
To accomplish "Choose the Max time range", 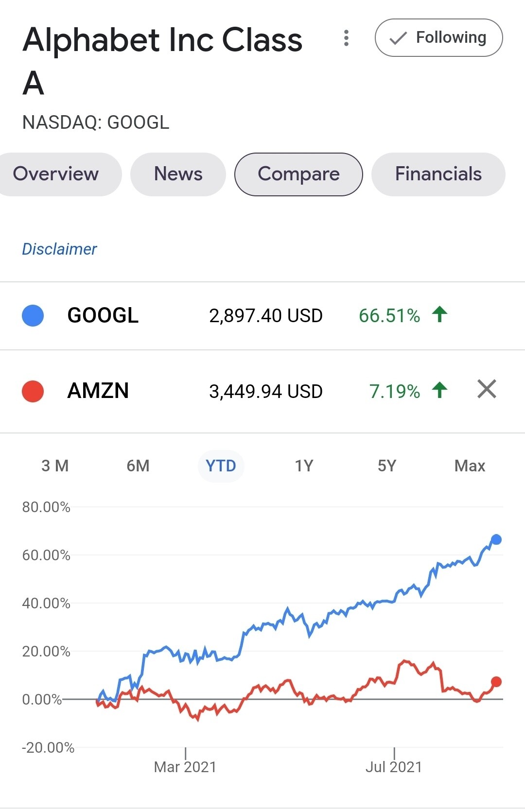I will tap(469, 465).
